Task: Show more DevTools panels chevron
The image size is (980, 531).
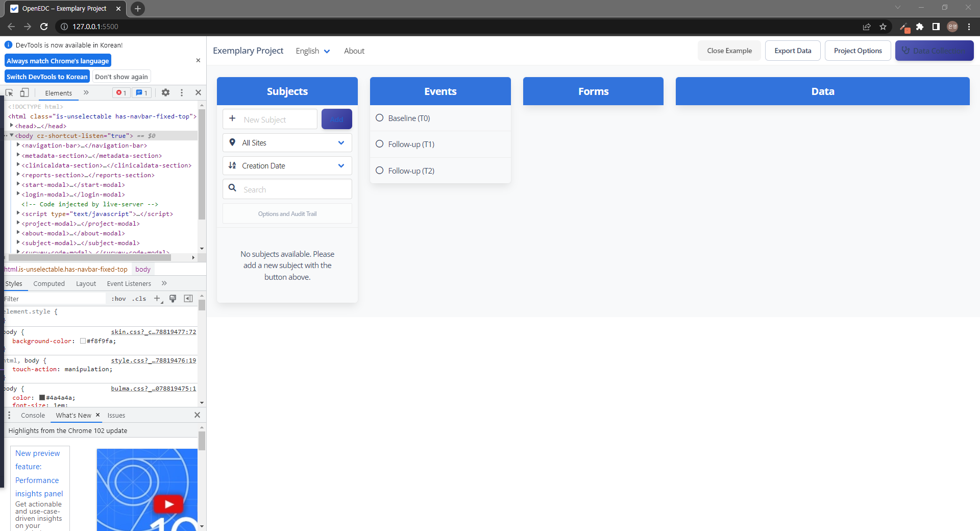Action: click(x=86, y=93)
